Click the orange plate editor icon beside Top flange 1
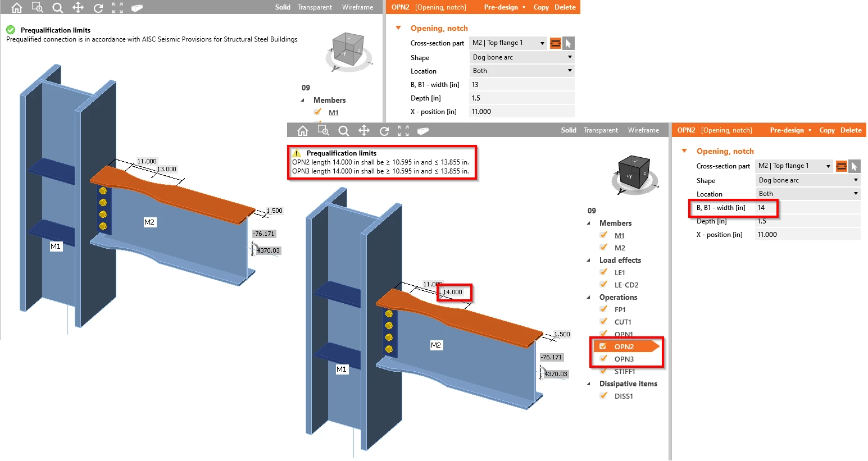868x461 pixels. click(x=841, y=166)
